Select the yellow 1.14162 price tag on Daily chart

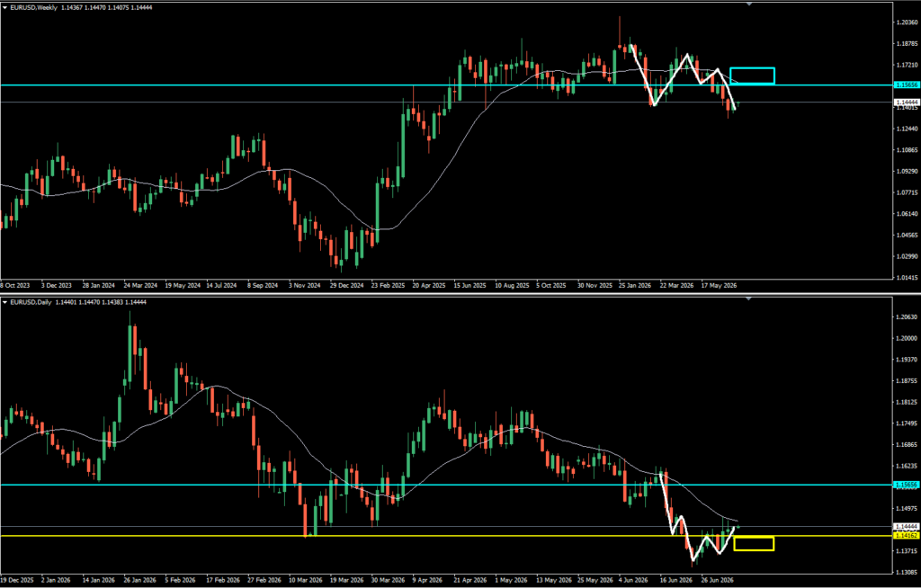907,536
